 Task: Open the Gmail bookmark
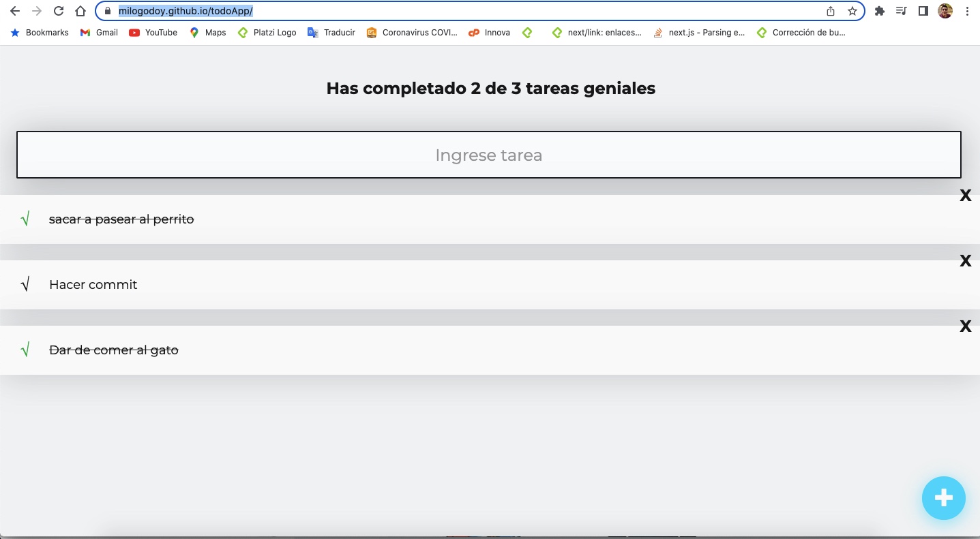pos(98,32)
